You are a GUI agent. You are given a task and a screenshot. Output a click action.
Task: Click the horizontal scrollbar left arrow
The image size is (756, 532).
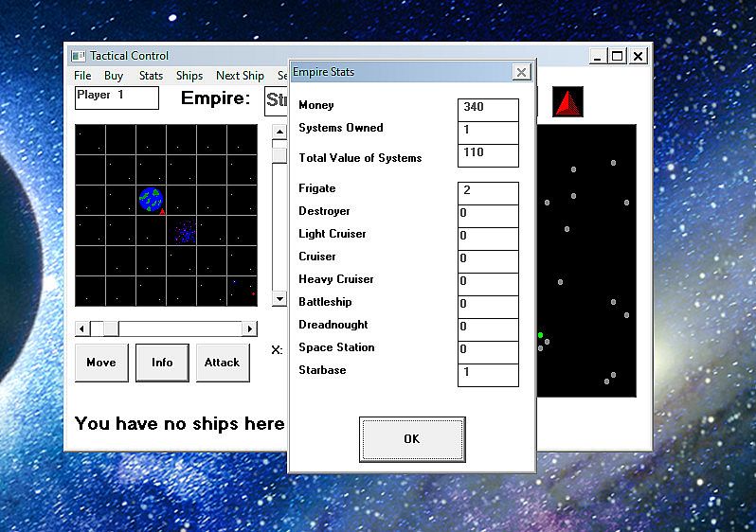(82, 328)
